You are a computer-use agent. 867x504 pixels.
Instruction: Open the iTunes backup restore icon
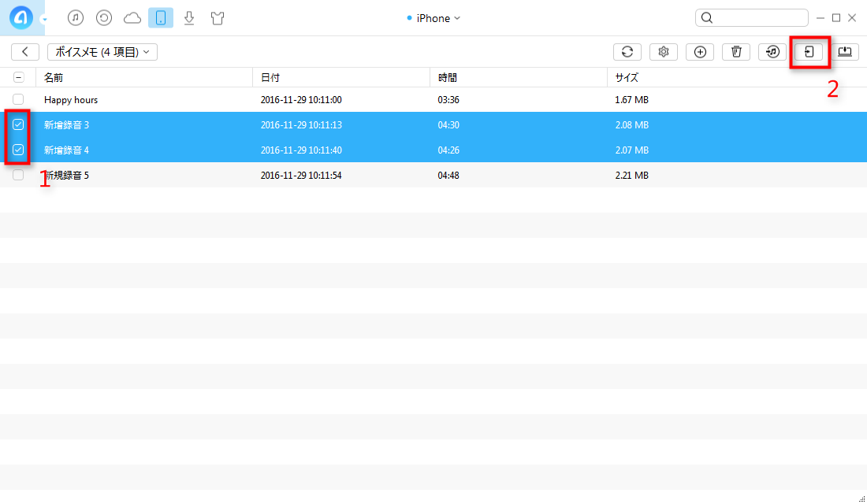click(104, 18)
